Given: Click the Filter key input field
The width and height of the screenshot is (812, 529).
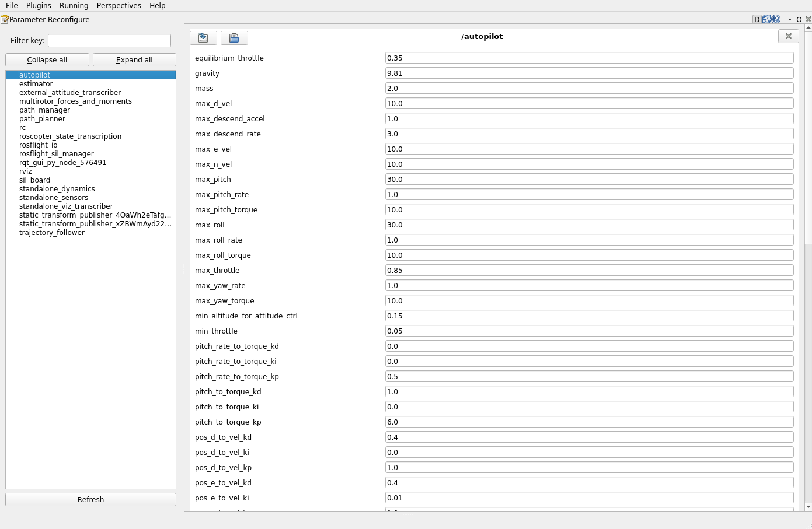Looking at the screenshot, I should [109, 40].
